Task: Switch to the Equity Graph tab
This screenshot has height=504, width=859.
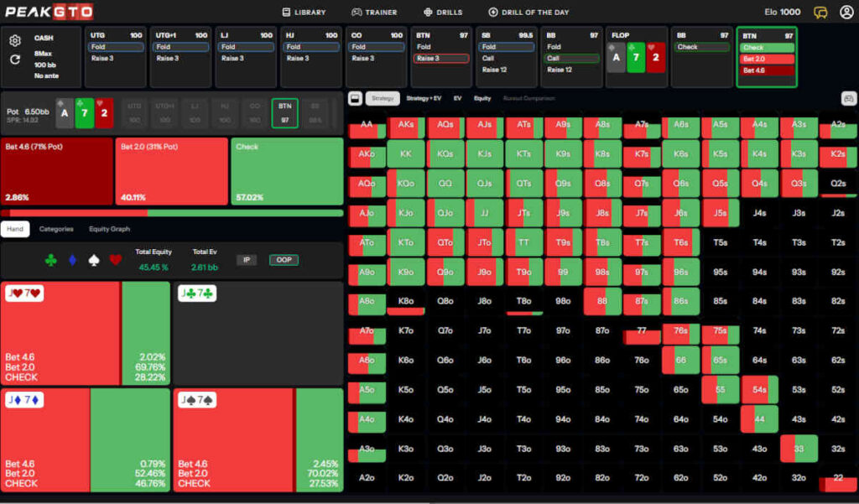Action: 110,229
